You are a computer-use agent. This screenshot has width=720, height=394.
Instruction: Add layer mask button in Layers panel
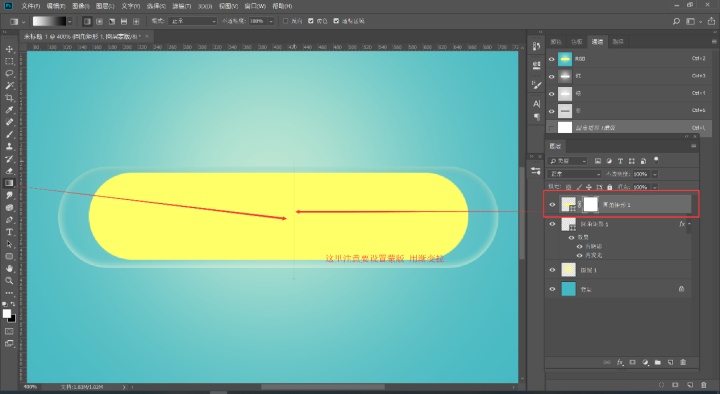[x=633, y=362]
